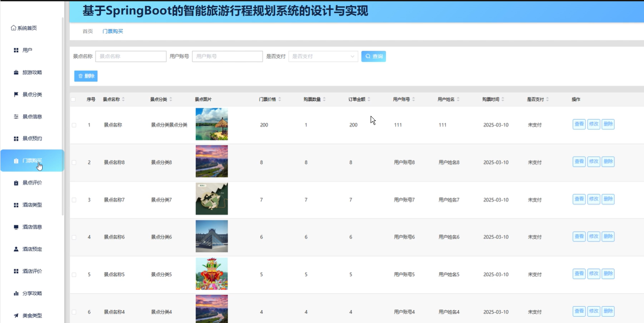
Task: Click the sliders icon beside 景点信息
Action: (x=16, y=117)
